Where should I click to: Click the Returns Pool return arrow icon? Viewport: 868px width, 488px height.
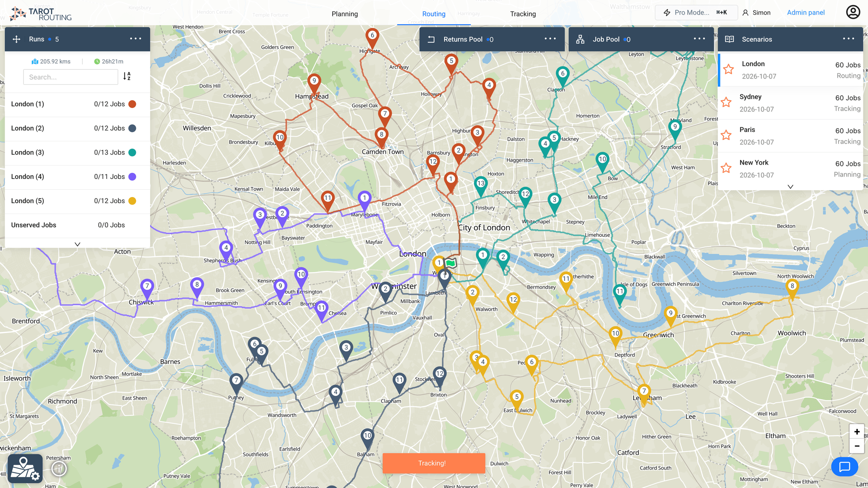point(431,39)
